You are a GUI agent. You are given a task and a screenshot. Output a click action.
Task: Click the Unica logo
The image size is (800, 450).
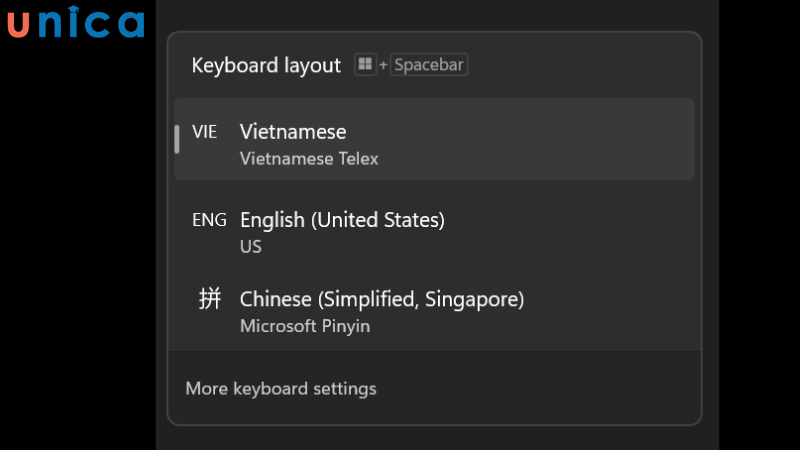click(x=76, y=23)
